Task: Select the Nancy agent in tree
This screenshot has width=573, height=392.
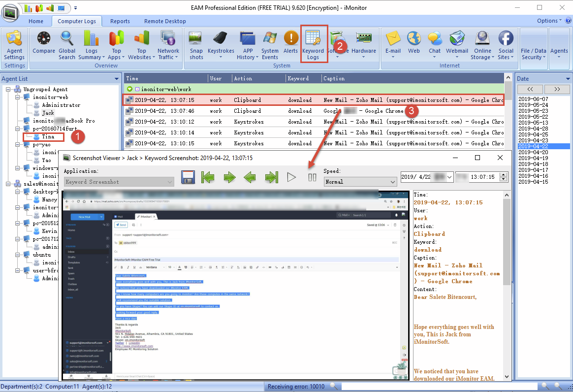Action: [49, 199]
